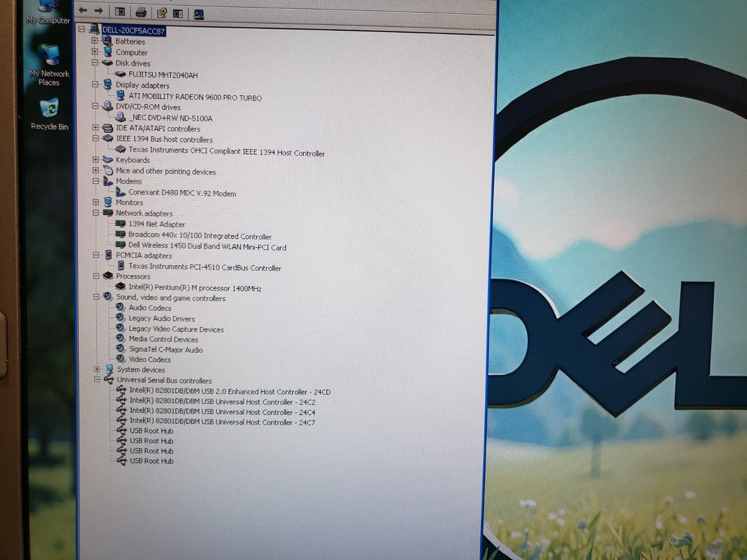Collapse the Universal Serial Bus controllers category
The image size is (747, 560).
pyautogui.click(x=97, y=379)
